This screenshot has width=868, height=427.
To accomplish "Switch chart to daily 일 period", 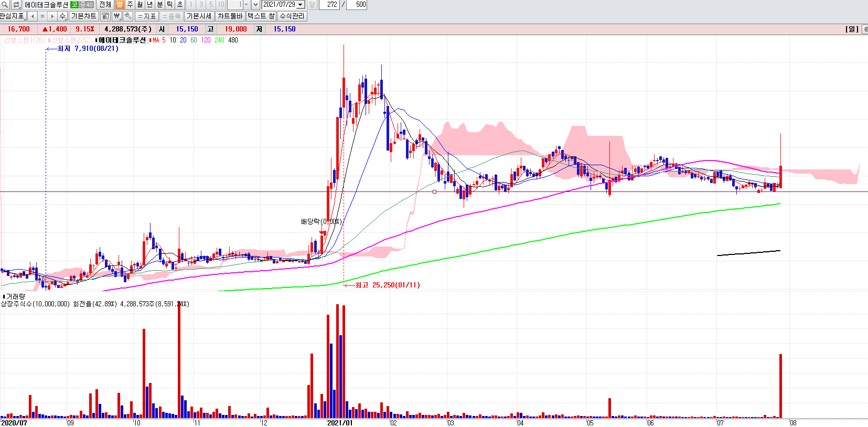I will coord(120,5).
